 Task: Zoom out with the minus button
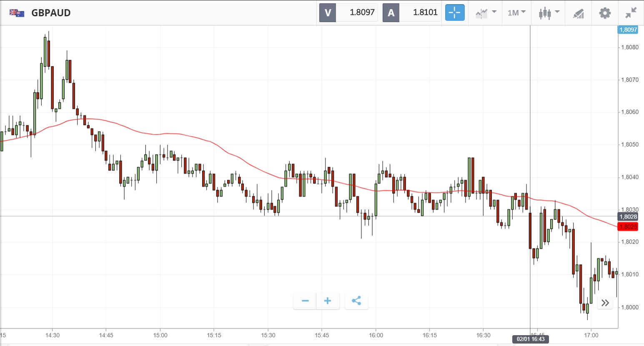point(305,301)
